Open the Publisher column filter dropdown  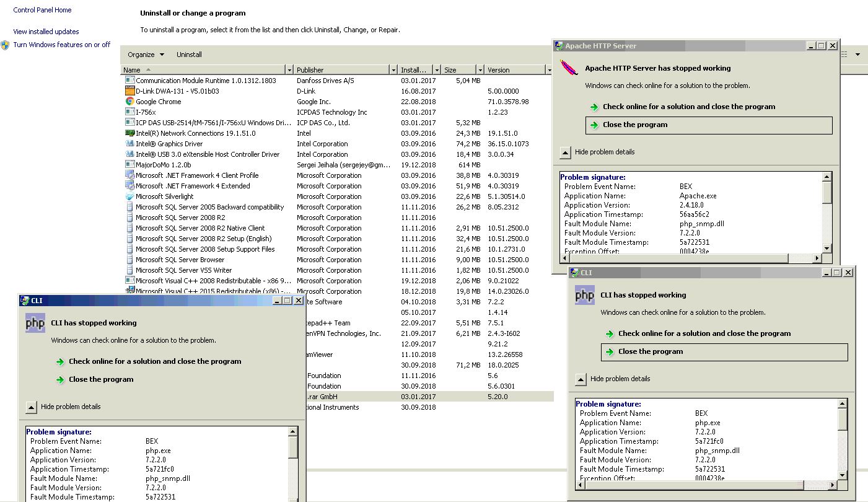(x=393, y=70)
